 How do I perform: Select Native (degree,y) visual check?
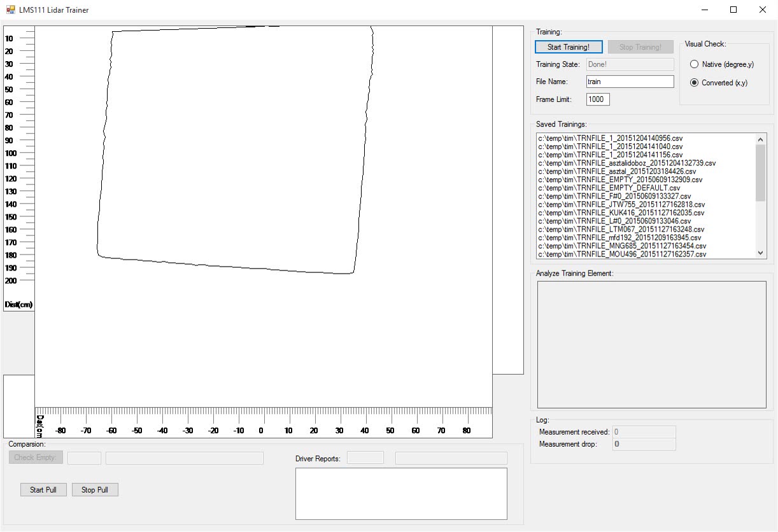pyautogui.click(x=721, y=64)
